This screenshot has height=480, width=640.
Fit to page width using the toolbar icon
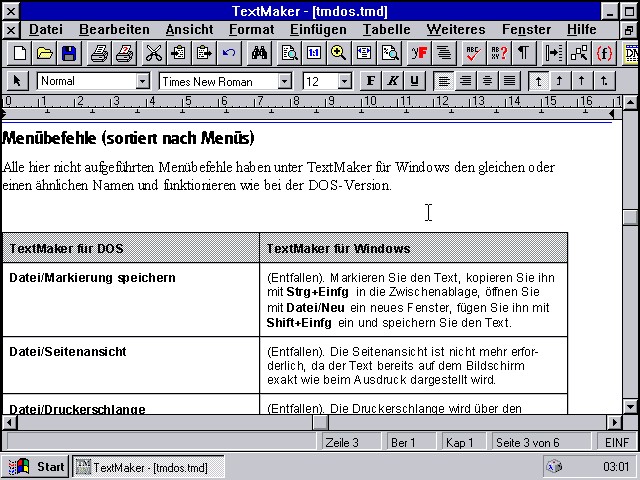pos(364,53)
